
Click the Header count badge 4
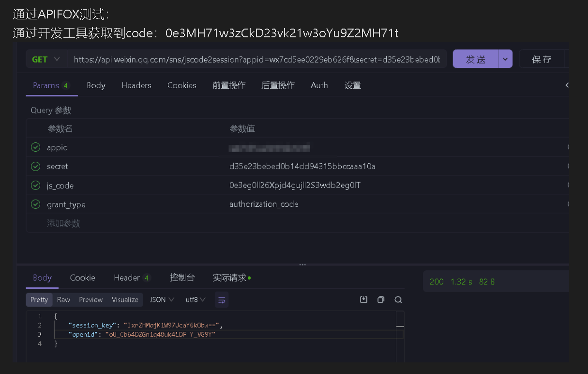click(x=147, y=278)
